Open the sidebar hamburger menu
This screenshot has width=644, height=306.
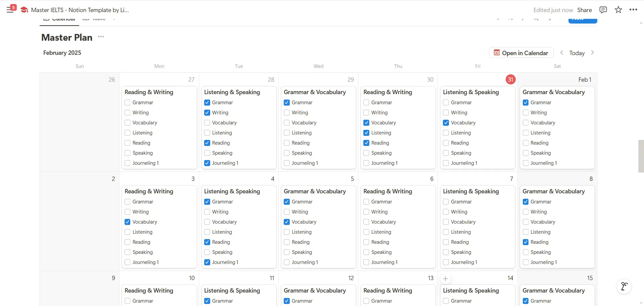pos(10,10)
